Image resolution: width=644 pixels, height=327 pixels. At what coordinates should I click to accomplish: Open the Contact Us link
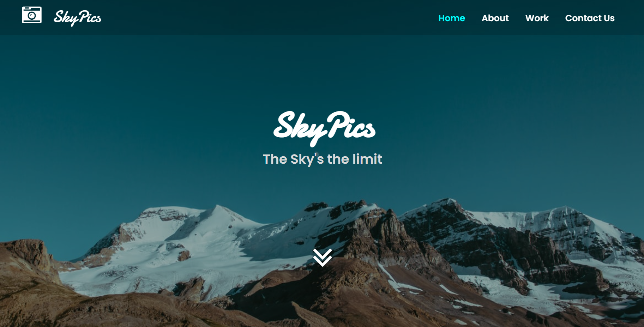coord(590,18)
